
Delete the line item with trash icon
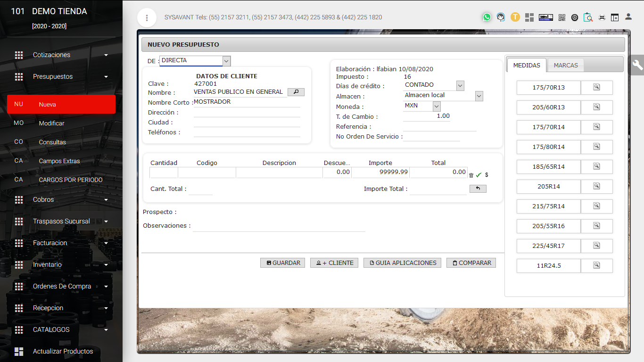(471, 175)
